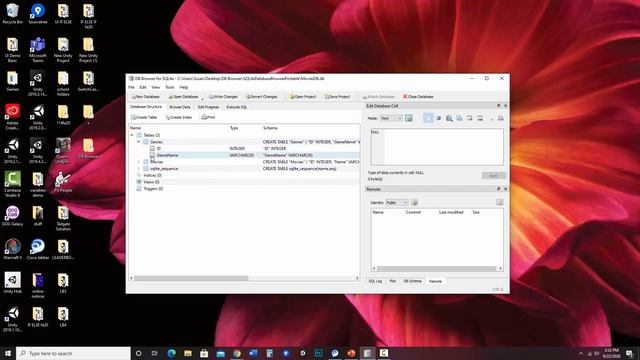Click the Save Project toolbar button

click(337, 97)
